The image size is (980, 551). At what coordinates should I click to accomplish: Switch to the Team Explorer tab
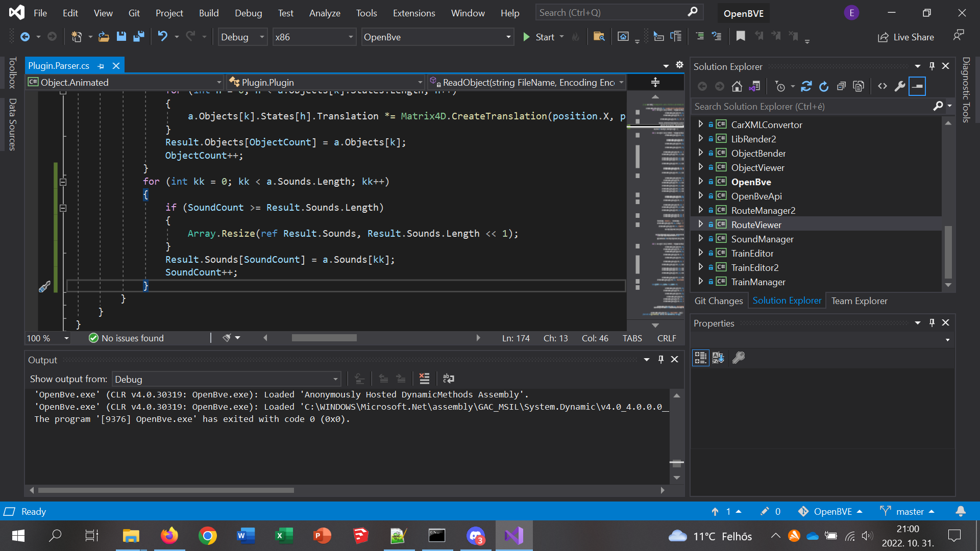859,300
